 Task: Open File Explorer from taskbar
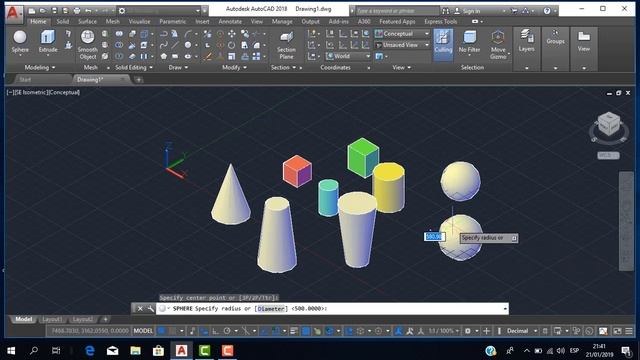(x=136, y=351)
